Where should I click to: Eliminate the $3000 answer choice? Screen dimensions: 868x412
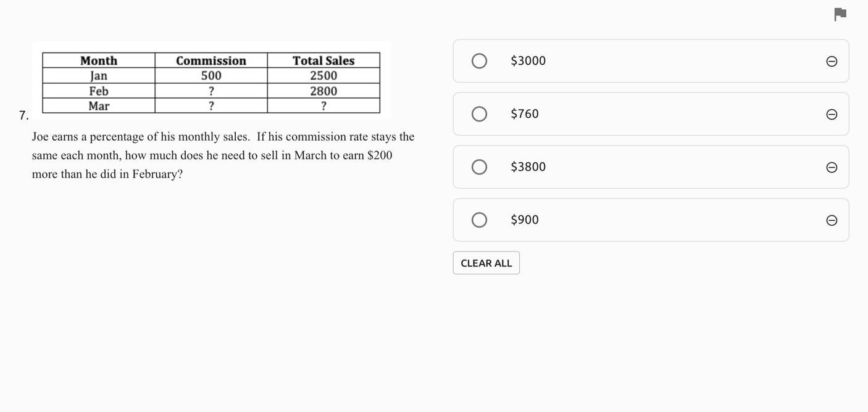[x=832, y=61]
